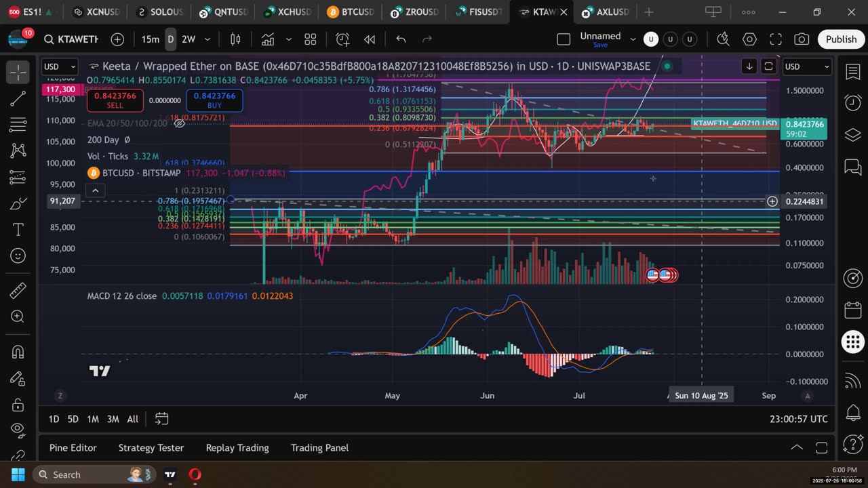
Task: Open Trading Panel tab
Action: tap(319, 447)
